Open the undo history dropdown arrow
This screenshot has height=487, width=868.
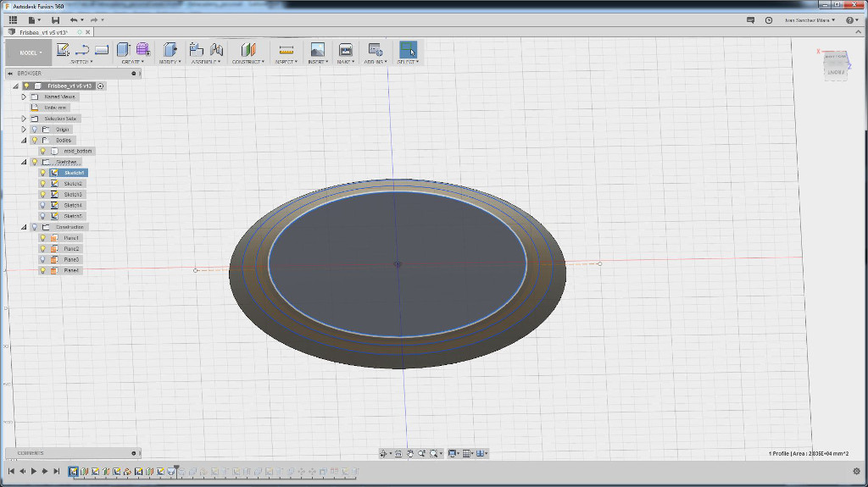(x=82, y=20)
